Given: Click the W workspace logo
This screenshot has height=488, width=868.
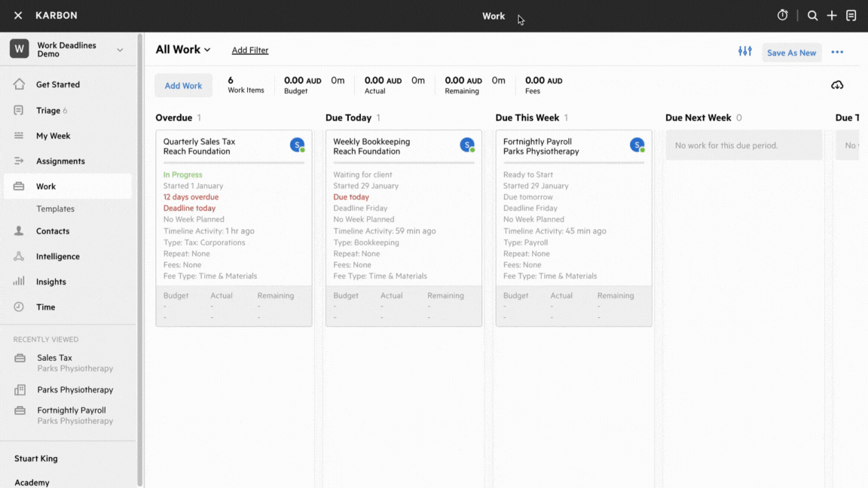Looking at the screenshot, I should coord(20,49).
